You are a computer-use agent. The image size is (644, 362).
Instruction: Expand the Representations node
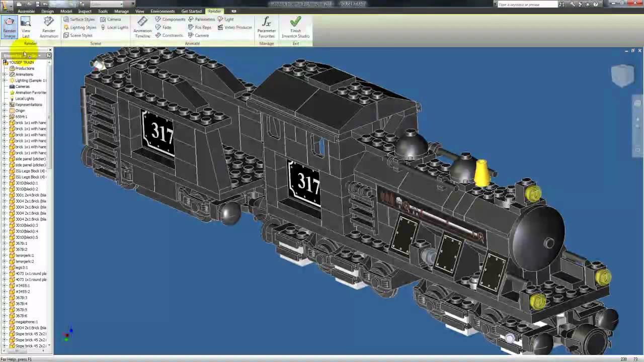(5, 105)
